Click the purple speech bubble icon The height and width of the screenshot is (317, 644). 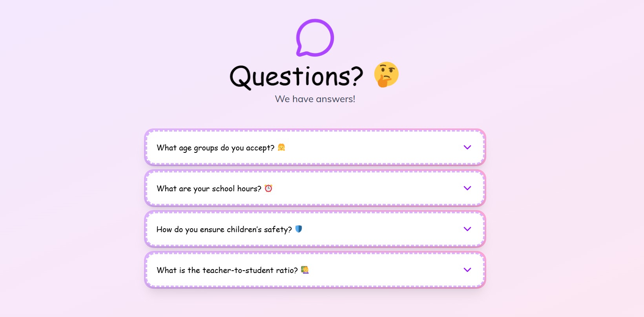pyautogui.click(x=314, y=37)
